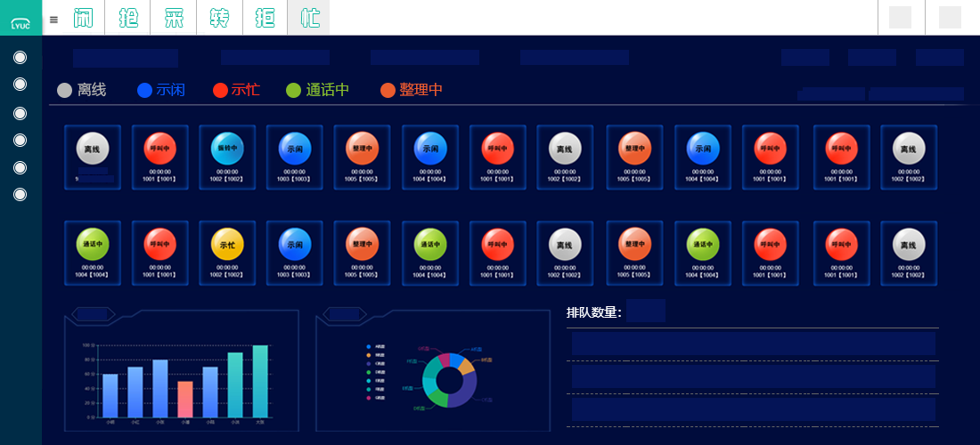Viewport: 980px width, 445px height.
Task: Click the first gray 离线 agent card
Action: tap(93, 157)
